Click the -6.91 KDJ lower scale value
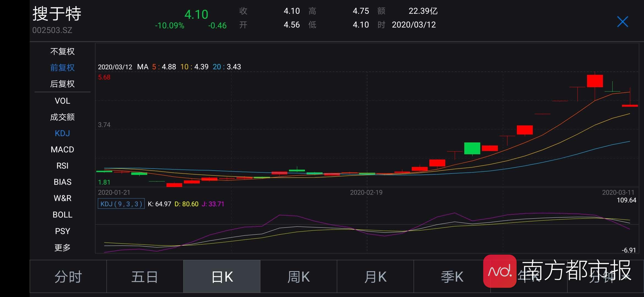The image size is (644, 297). (x=629, y=250)
